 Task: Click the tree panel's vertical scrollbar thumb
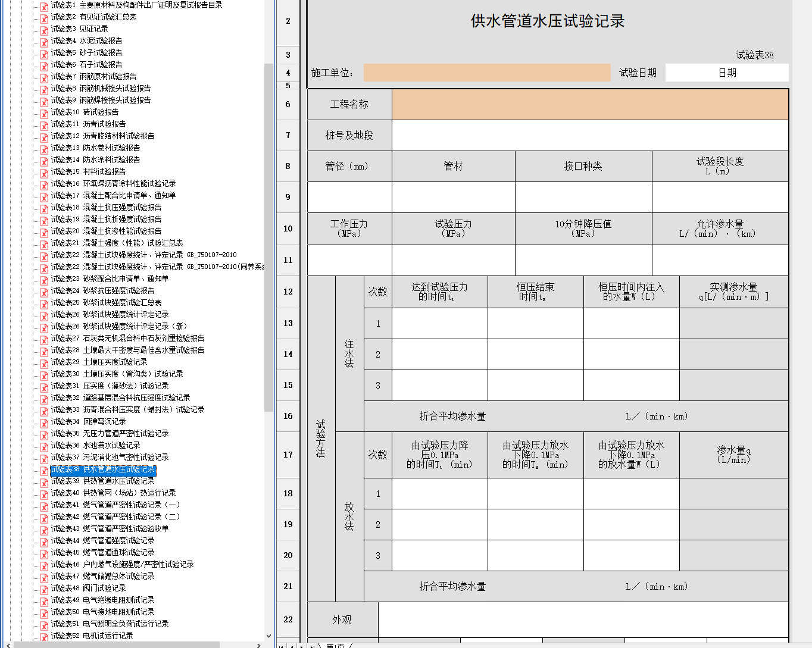pos(268,237)
